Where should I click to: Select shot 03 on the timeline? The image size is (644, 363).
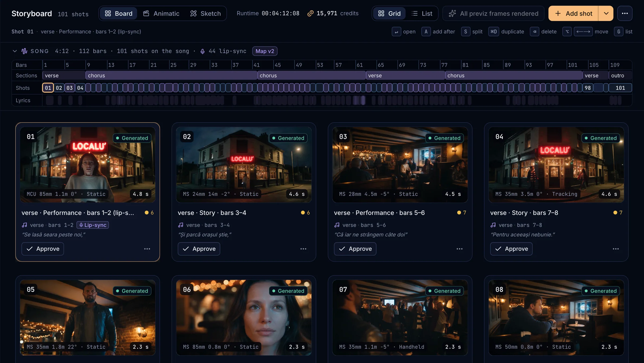[x=69, y=88]
